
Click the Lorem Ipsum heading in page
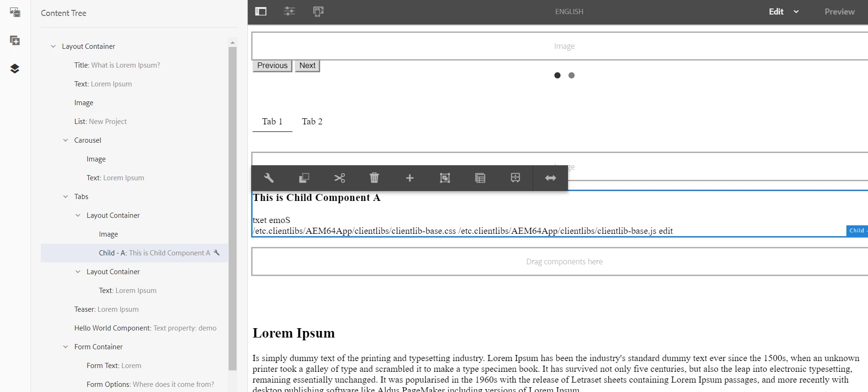click(293, 333)
